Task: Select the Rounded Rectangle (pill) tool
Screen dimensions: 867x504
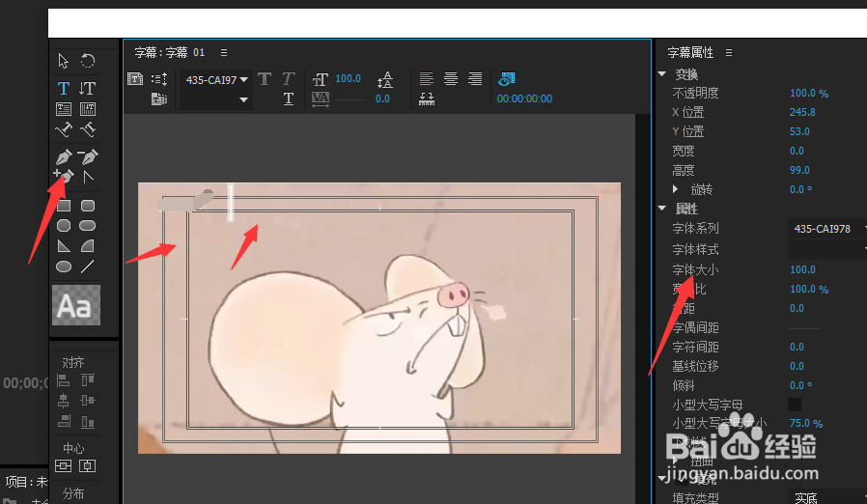Action: 87,226
